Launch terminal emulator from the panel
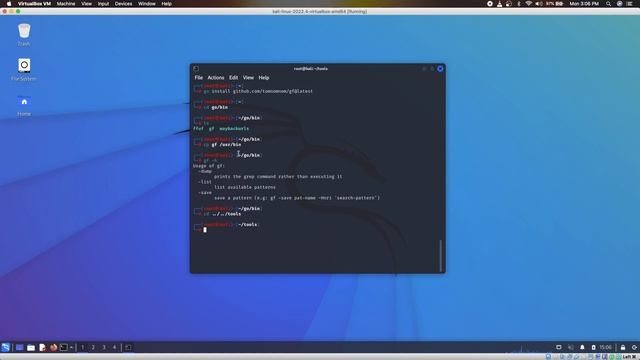This screenshot has width=640, height=360. [64, 347]
